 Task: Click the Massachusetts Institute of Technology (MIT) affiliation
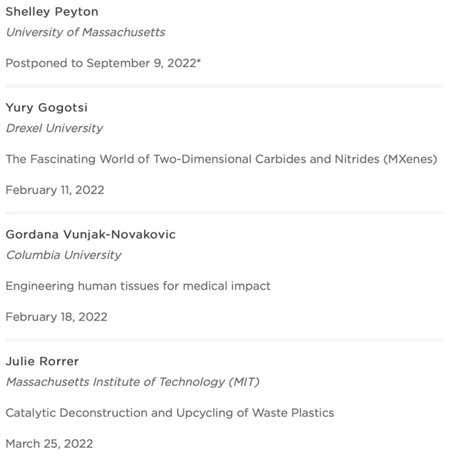pos(133,382)
